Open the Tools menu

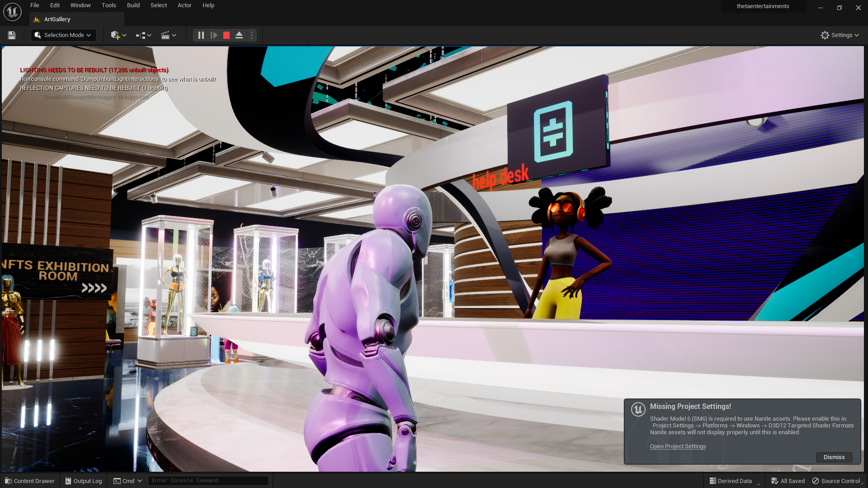click(108, 5)
